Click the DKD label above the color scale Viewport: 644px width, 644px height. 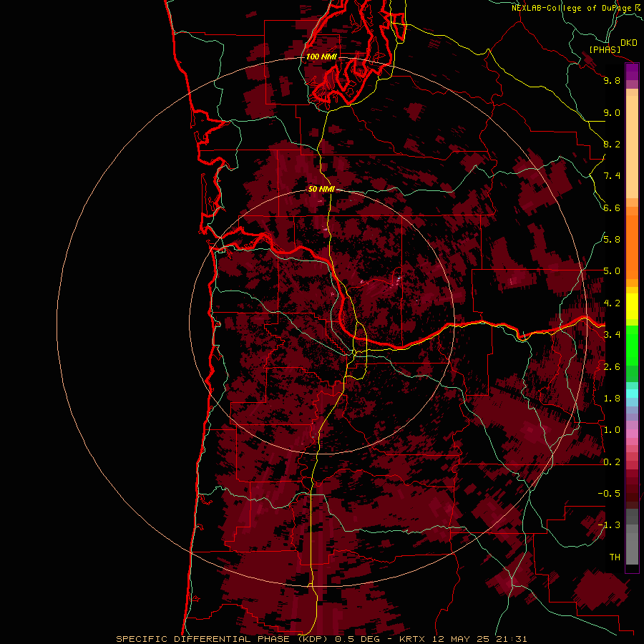tap(629, 43)
